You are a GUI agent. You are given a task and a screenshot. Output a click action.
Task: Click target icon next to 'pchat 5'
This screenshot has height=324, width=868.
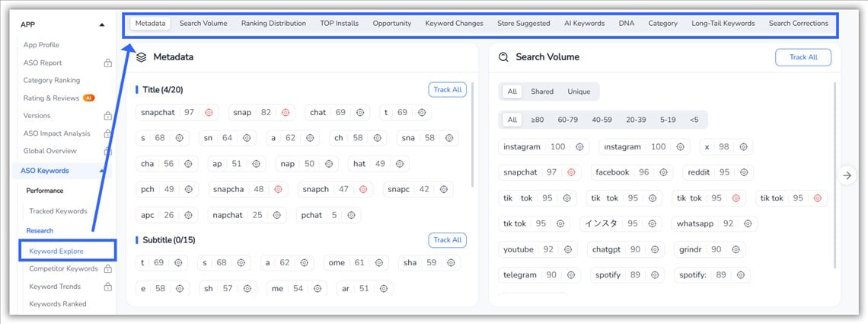[x=351, y=215]
